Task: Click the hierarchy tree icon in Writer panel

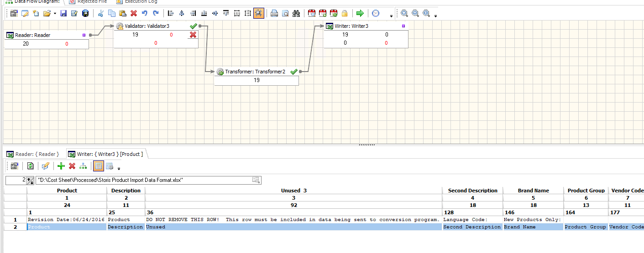Action: [x=83, y=166]
